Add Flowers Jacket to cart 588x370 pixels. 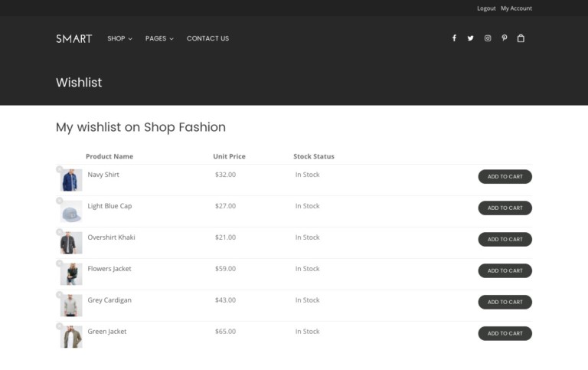pos(505,271)
